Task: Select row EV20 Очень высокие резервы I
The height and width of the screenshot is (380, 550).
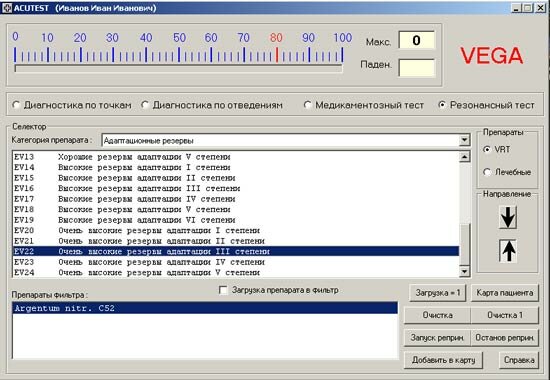Action: coord(236,231)
